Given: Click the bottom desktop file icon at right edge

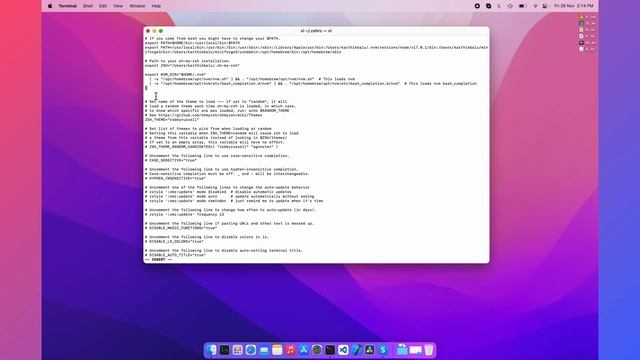Looking at the screenshot, I should pyautogui.click(x=582, y=49).
